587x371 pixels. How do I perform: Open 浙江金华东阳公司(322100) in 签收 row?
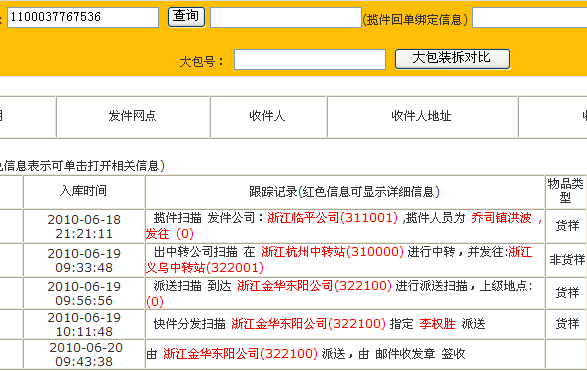240,353
